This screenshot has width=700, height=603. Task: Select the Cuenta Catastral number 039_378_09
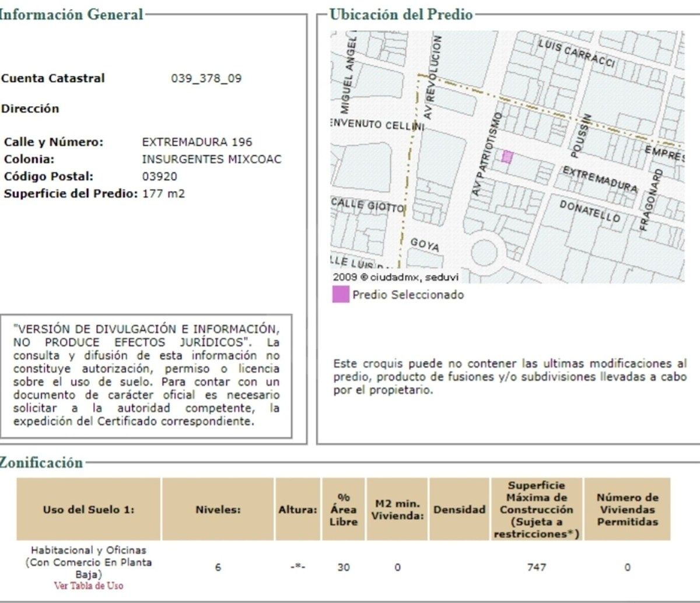pos(206,79)
